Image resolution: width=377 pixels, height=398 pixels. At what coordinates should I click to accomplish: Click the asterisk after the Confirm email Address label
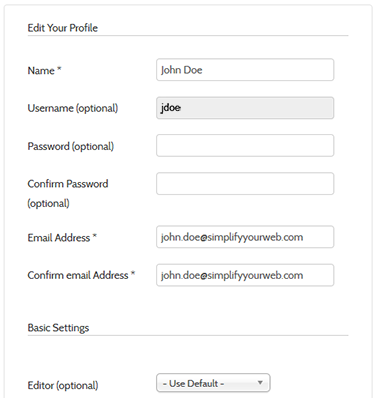(x=133, y=274)
